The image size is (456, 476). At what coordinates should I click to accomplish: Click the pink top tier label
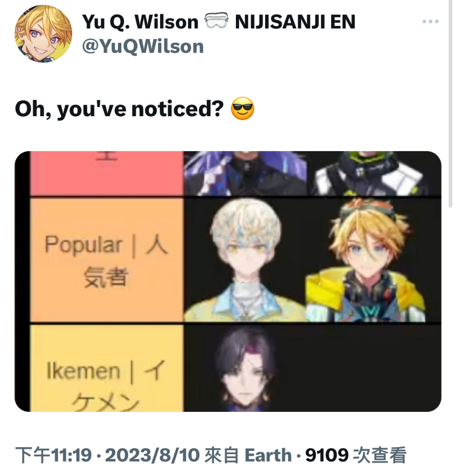[x=107, y=173]
